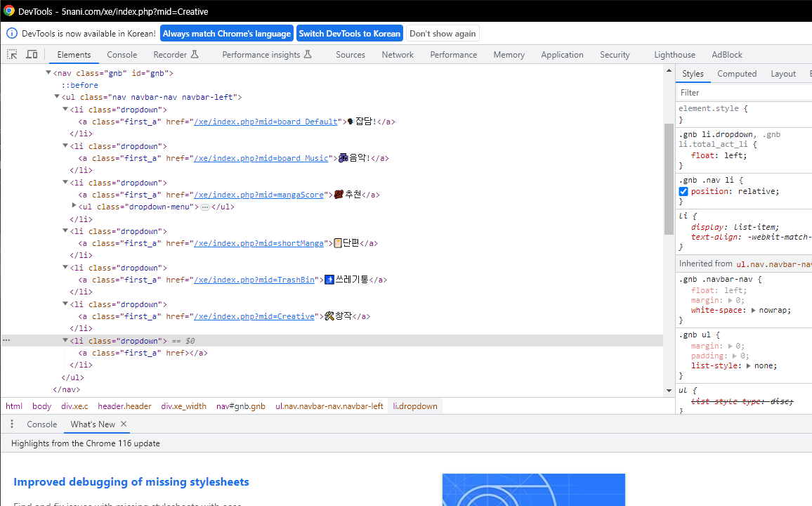Expand the margin shorthand under .gnb .navbar-nav
The height and width of the screenshot is (506, 812).
[731, 300]
